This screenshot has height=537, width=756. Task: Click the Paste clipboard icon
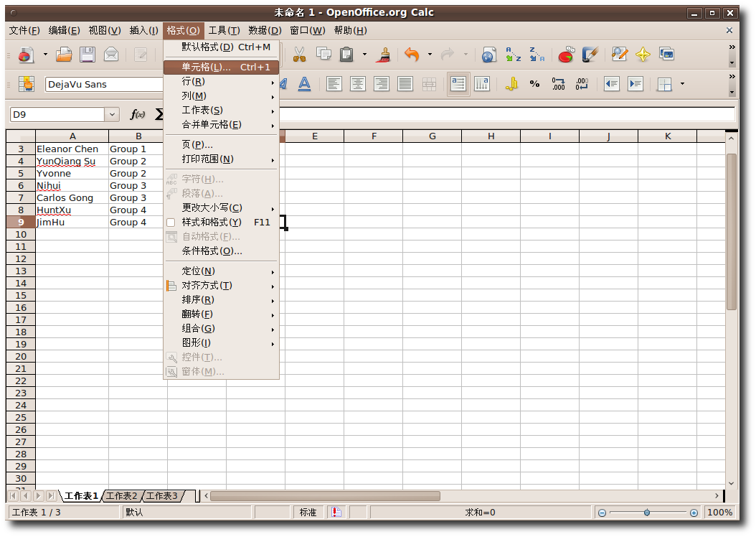346,55
